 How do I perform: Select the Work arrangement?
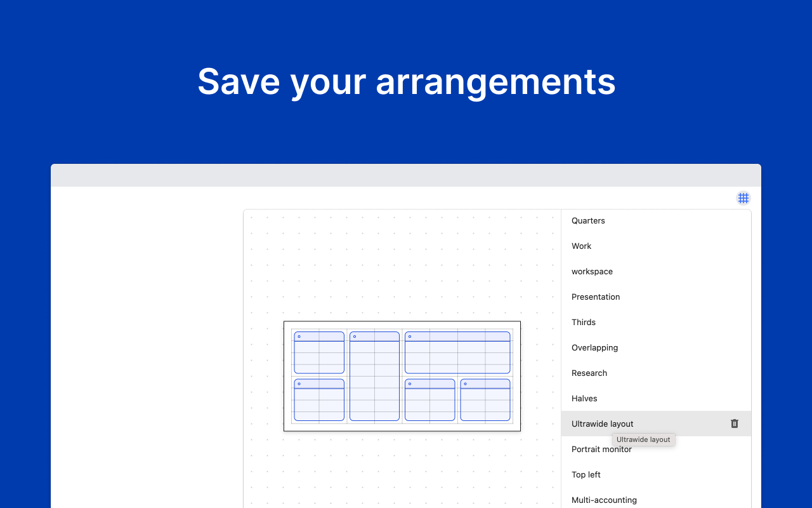(656, 246)
